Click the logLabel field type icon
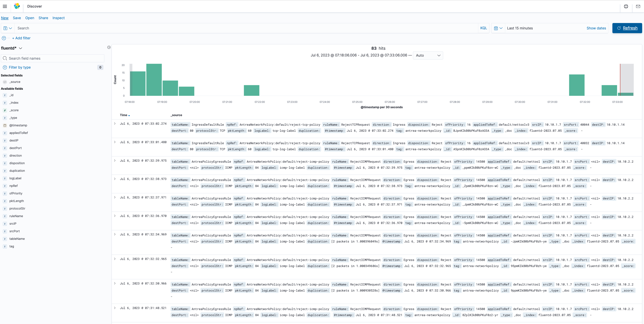Screen dimensions: 644x324 (x=5, y=178)
